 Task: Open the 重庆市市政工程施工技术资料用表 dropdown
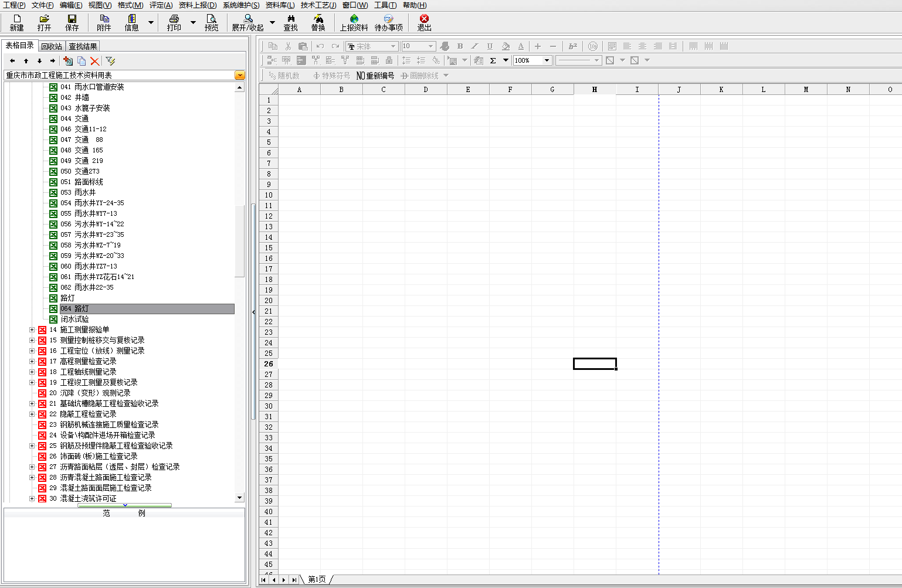click(x=239, y=75)
